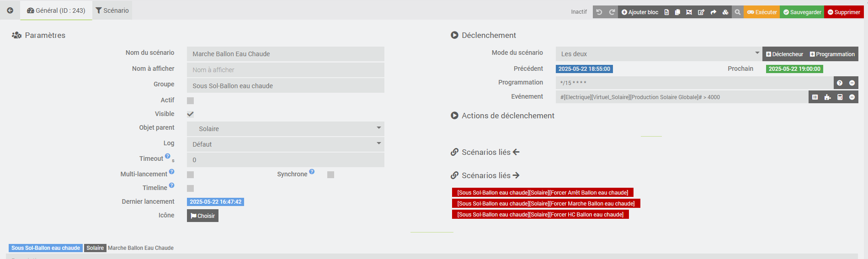Viewport: 868px width, 259px height.
Task: Click the share arrow toolbar icon
Action: (x=713, y=12)
